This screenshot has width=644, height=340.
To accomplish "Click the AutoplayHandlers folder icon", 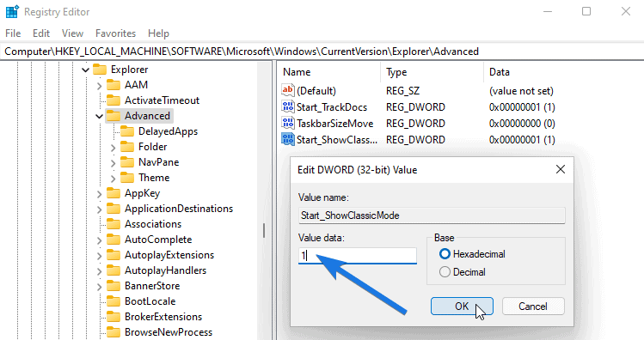I will tap(113, 270).
